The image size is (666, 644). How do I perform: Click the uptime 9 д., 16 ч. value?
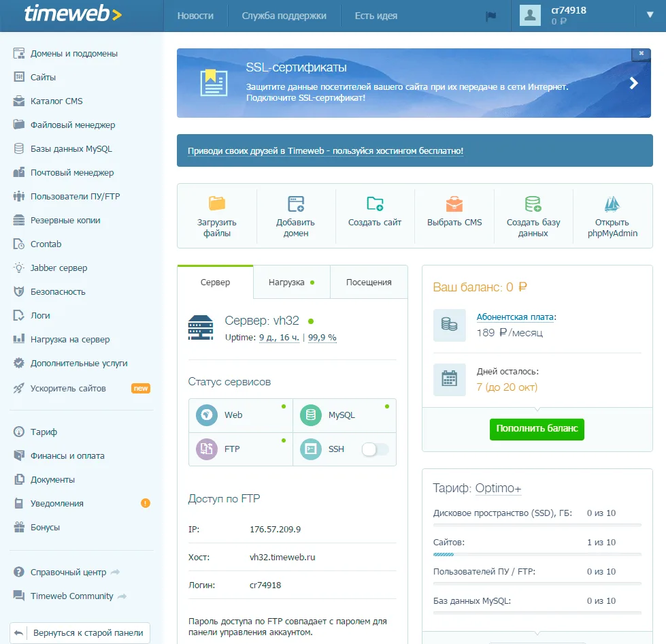coord(279,337)
